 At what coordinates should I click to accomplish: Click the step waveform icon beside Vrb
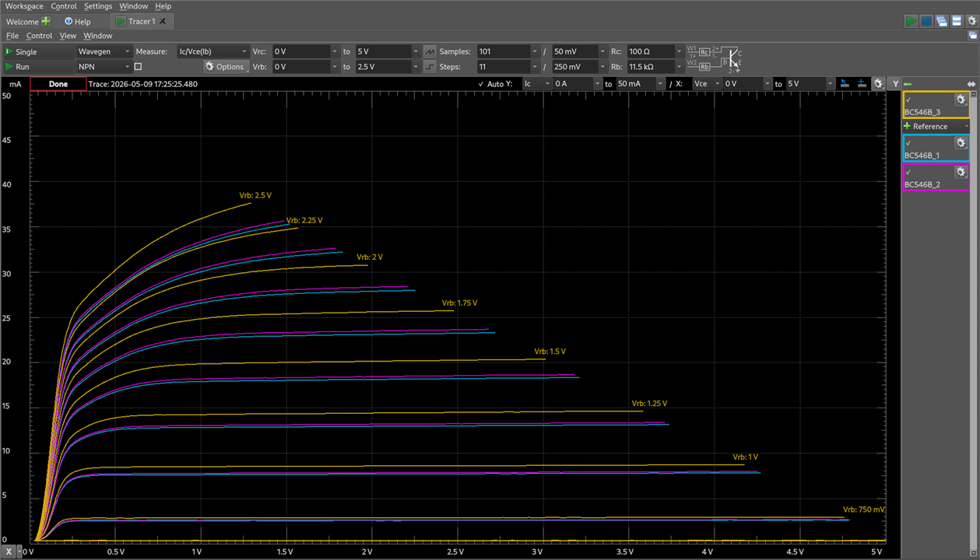click(430, 67)
